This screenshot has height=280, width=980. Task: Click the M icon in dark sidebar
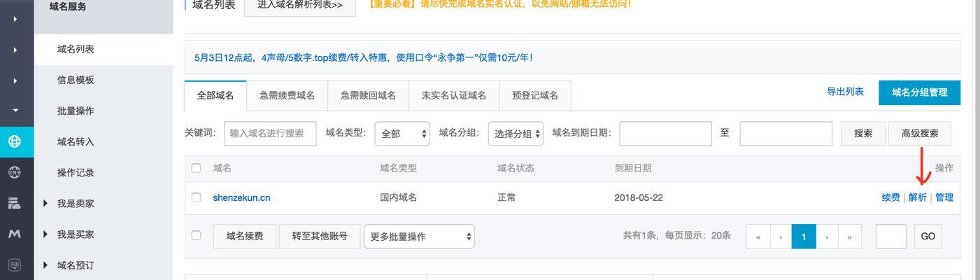[15, 234]
